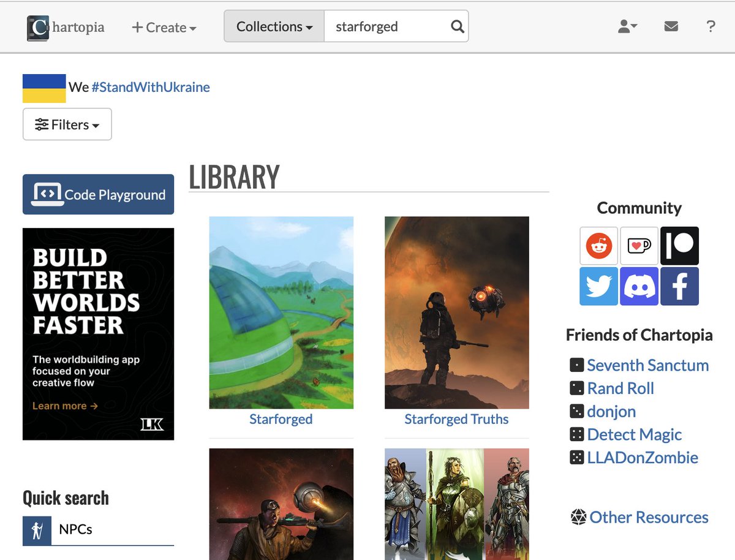Click the Build Better Worlds Faster ad
The width and height of the screenshot is (735, 560).
tap(98, 334)
